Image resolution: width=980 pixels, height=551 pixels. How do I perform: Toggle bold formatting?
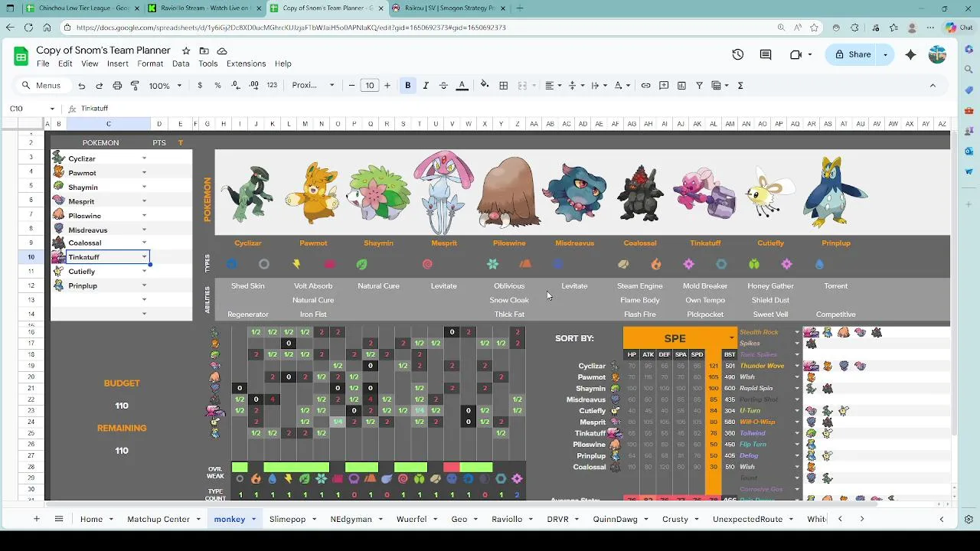pos(408,86)
